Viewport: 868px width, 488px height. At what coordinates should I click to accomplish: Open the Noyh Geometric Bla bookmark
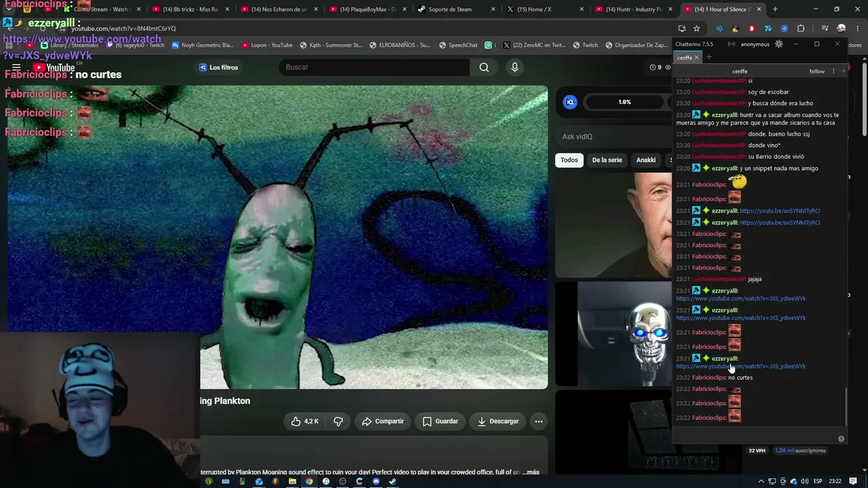tap(202, 45)
